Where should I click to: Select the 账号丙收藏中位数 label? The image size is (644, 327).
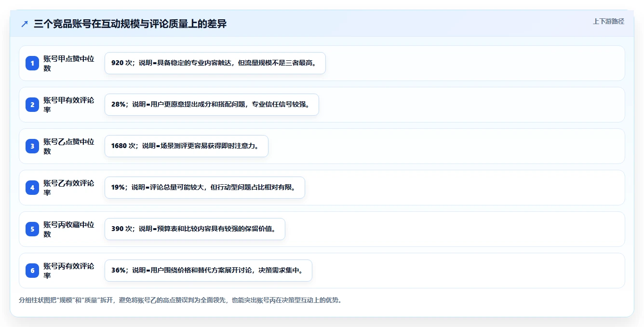coord(69,229)
